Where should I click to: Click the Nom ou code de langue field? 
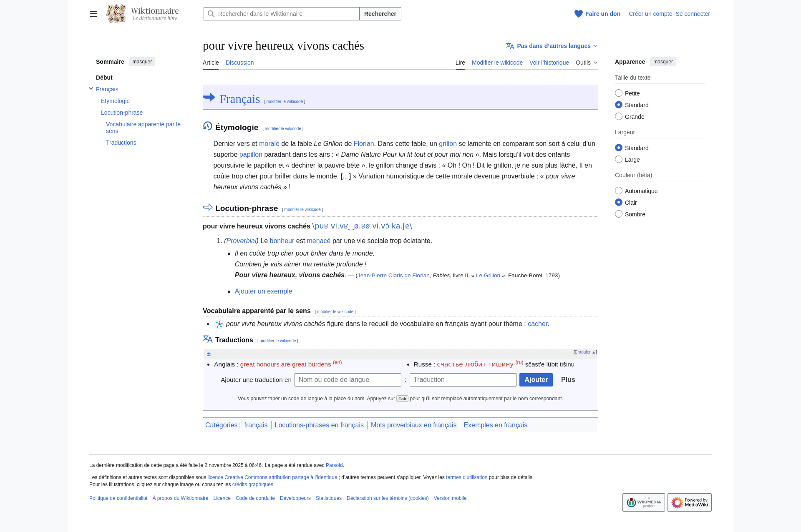coord(348,380)
